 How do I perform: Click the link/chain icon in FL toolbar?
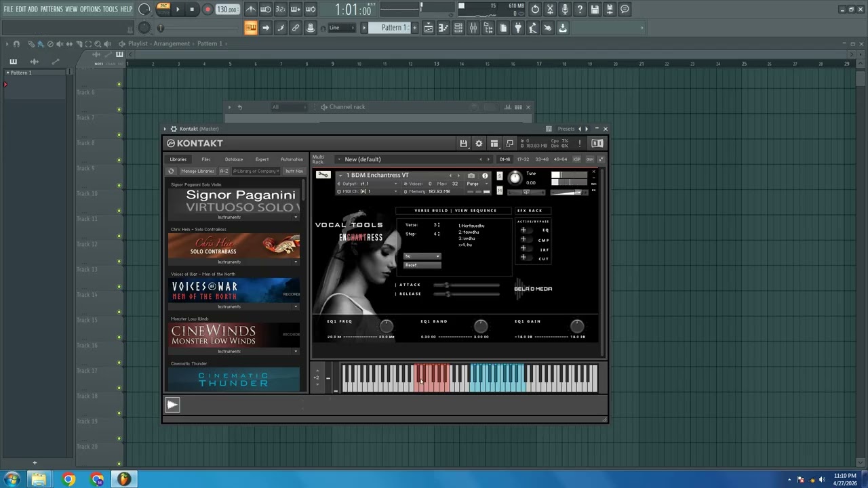[x=296, y=28]
